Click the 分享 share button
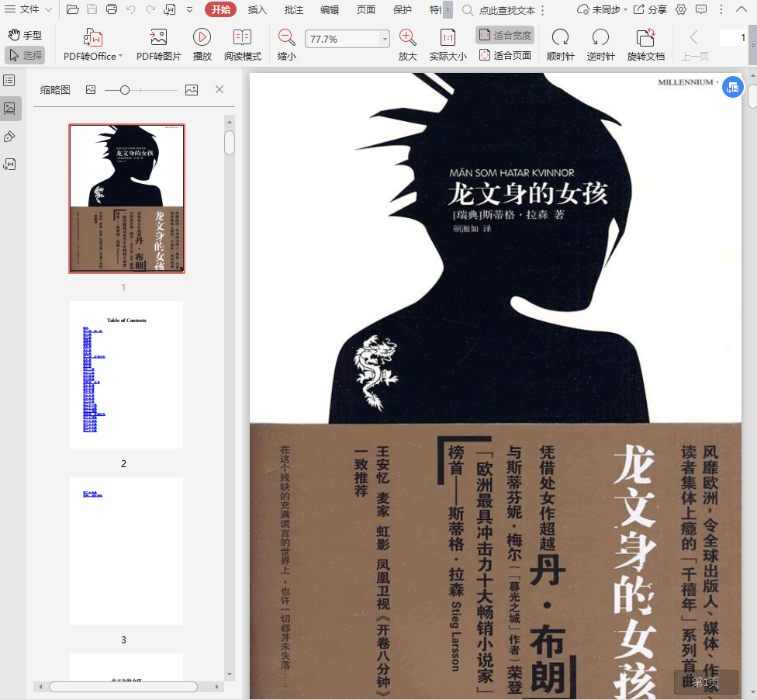This screenshot has height=700, width=757. pyautogui.click(x=650, y=9)
